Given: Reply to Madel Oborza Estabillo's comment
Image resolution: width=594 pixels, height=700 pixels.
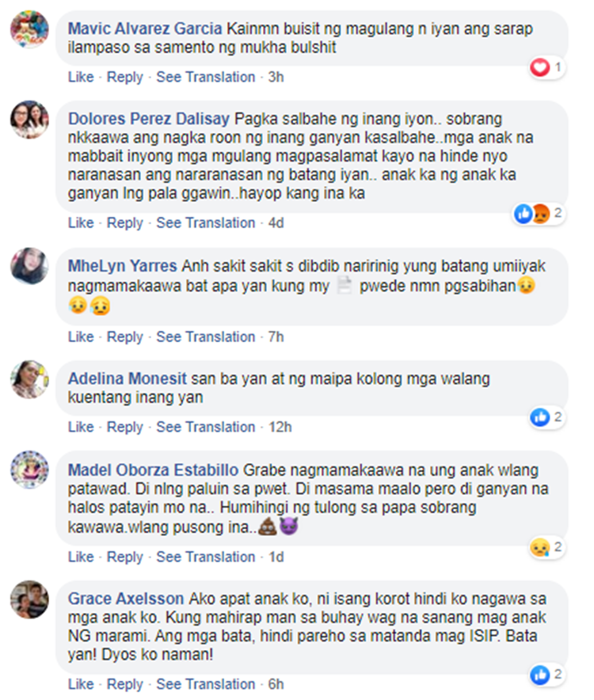Looking at the screenshot, I should 124,557.
